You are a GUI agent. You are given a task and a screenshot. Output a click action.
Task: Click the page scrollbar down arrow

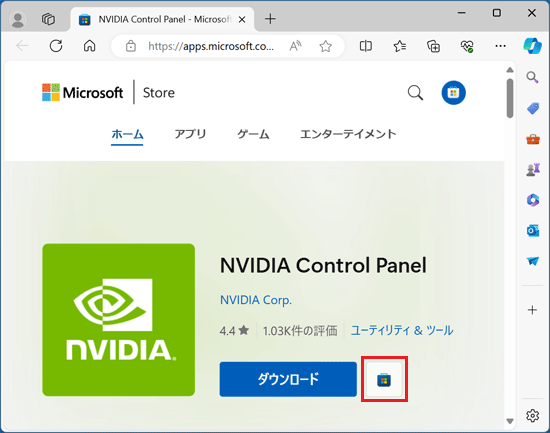pyautogui.click(x=510, y=421)
